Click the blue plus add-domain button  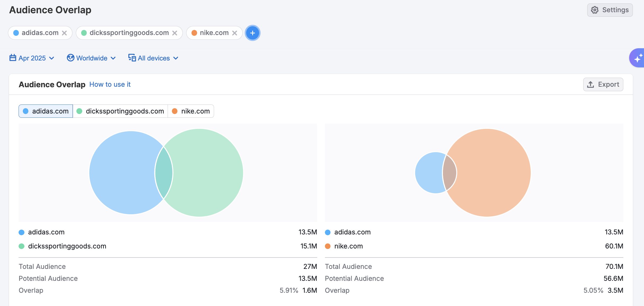253,33
